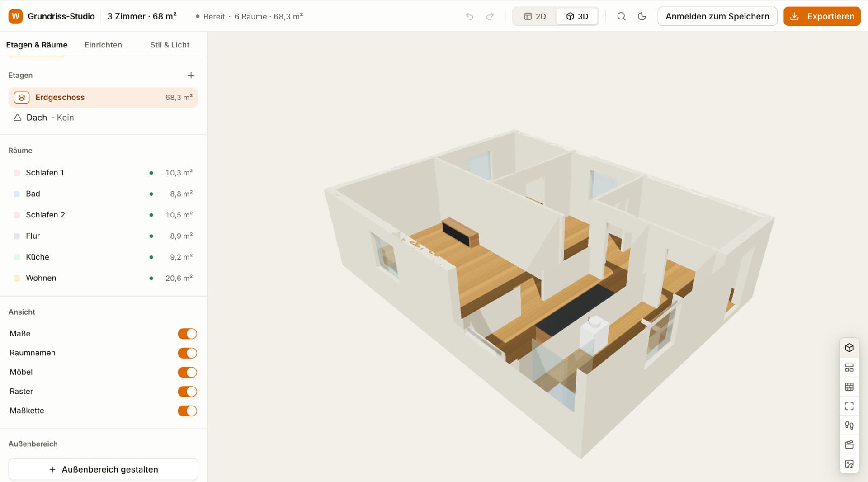Open the Dach roof setting row
Image resolution: width=868 pixels, height=482 pixels.
(103, 118)
